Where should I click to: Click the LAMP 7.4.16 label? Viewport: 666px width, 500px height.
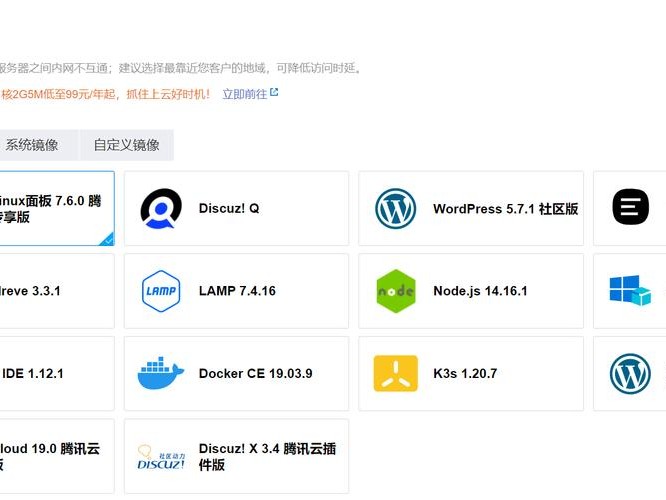tap(237, 291)
